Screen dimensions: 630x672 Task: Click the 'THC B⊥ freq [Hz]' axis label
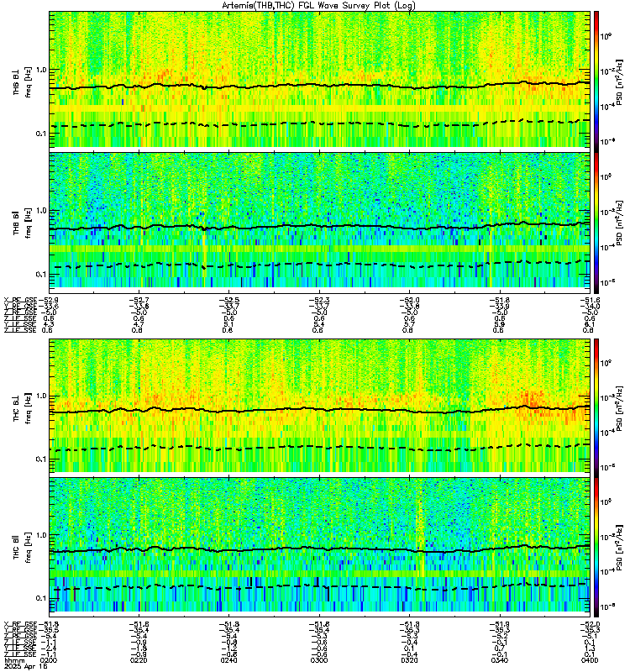pos(22,407)
